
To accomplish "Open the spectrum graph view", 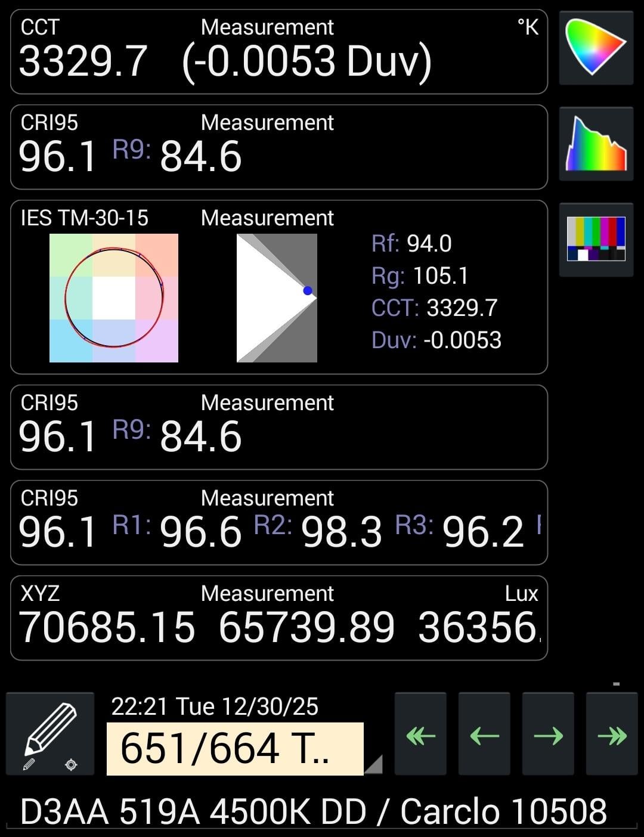I will point(596,143).
